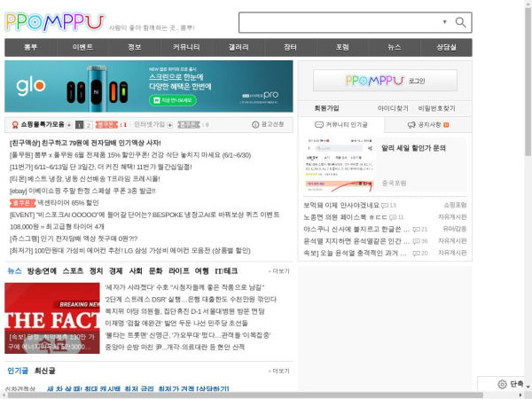532x399 pixels.
Task: Click the green 지금 만나보세요 banner button
Action: [173, 100]
